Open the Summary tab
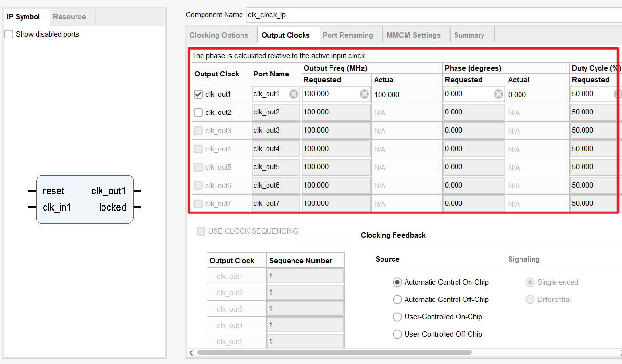 [469, 35]
